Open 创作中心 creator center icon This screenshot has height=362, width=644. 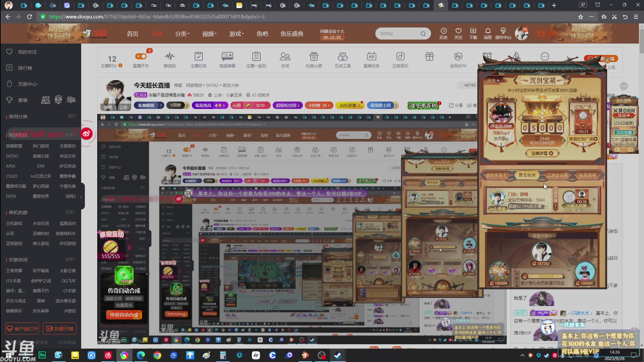503,34
